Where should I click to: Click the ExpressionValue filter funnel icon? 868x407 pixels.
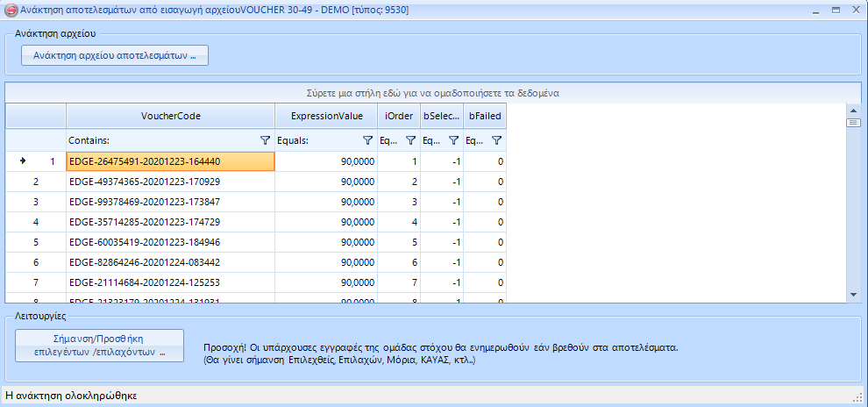(368, 140)
